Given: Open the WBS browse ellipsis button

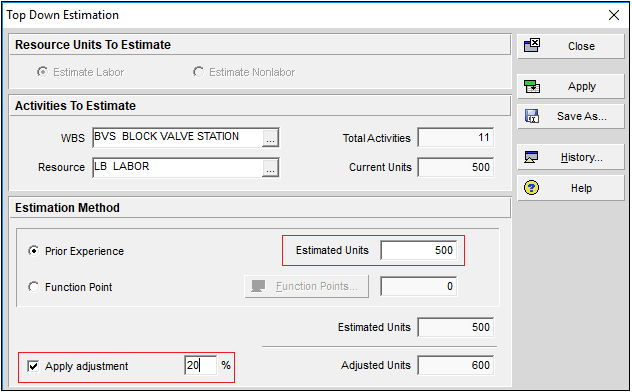Looking at the screenshot, I should pyautogui.click(x=270, y=138).
